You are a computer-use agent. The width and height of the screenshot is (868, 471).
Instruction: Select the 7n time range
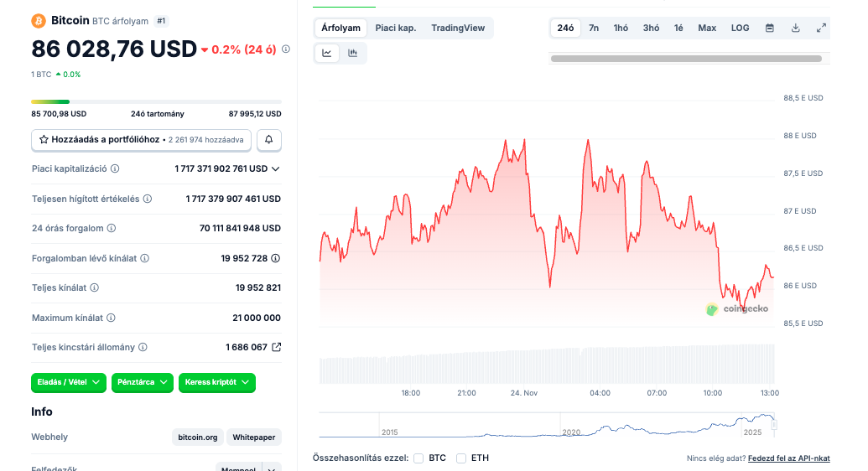[x=594, y=28]
